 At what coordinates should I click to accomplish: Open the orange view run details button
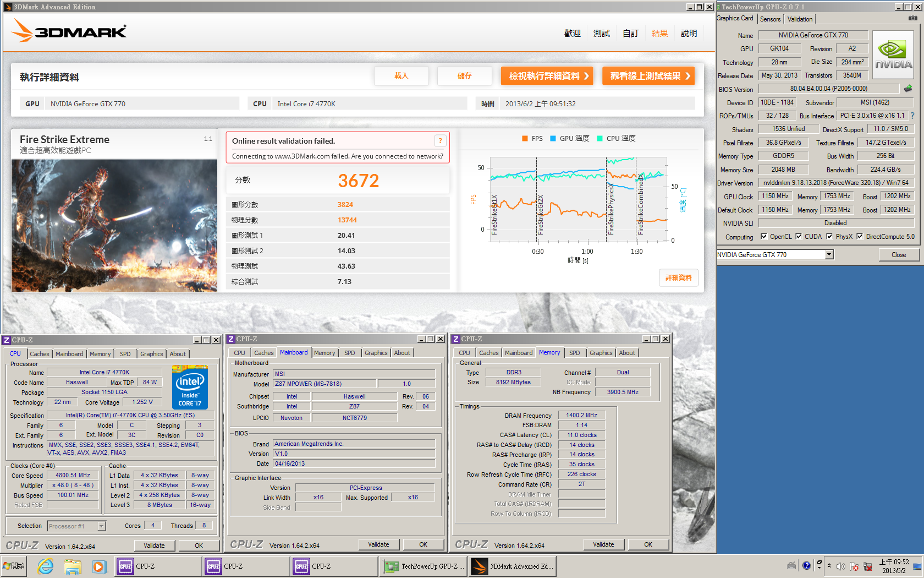coord(547,76)
